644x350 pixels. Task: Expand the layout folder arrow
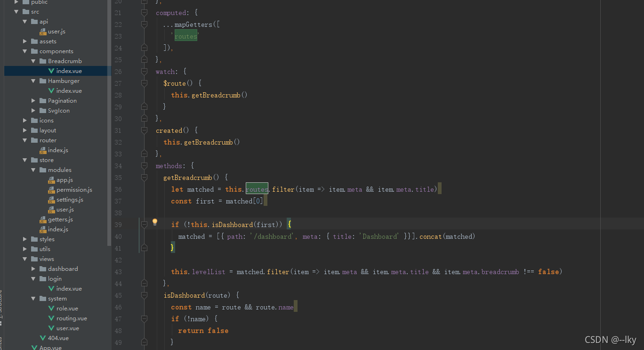[x=25, y=130]
